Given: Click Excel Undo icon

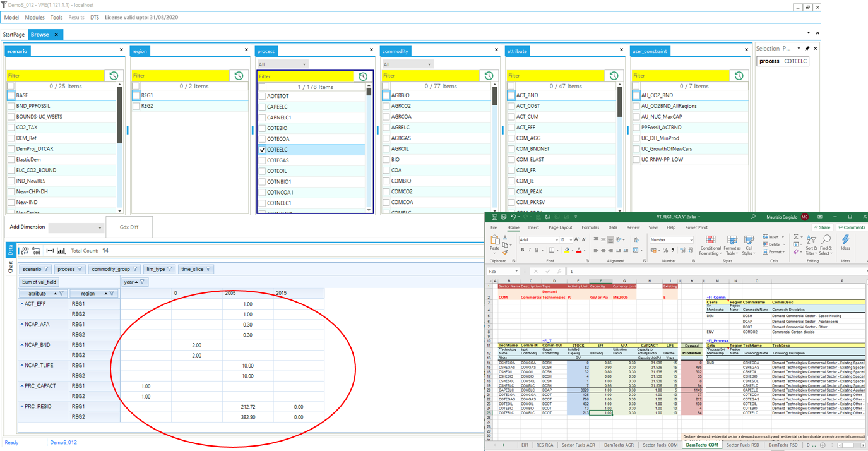Looking at the screenshot, I should [x=513, y=217].
